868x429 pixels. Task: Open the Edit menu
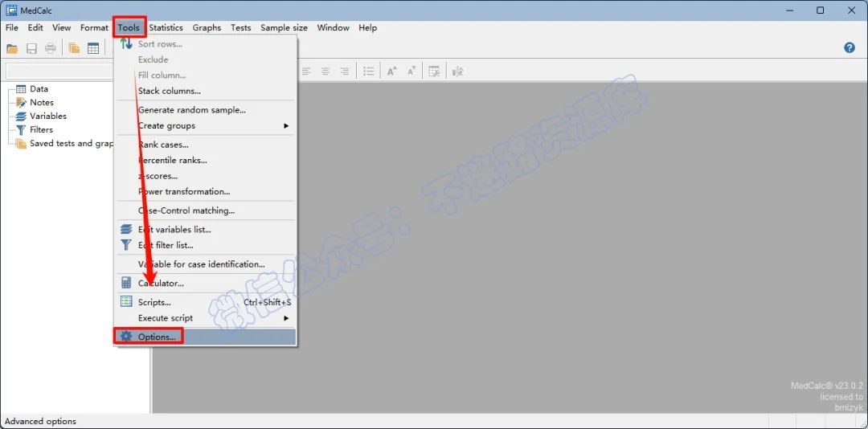(x=35, y=27)
